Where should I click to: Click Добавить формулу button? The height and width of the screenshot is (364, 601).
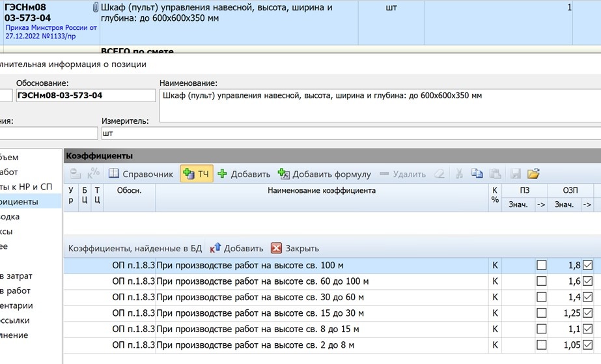(324, 174)
